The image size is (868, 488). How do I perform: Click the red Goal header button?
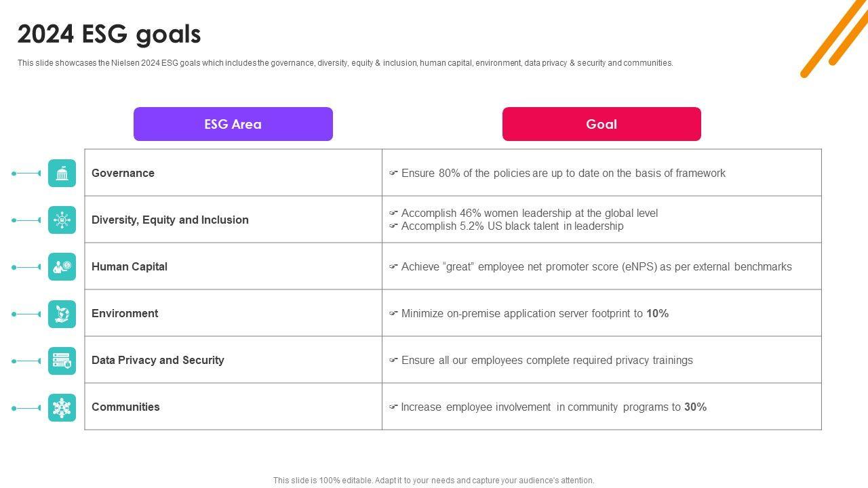[601, 124]
